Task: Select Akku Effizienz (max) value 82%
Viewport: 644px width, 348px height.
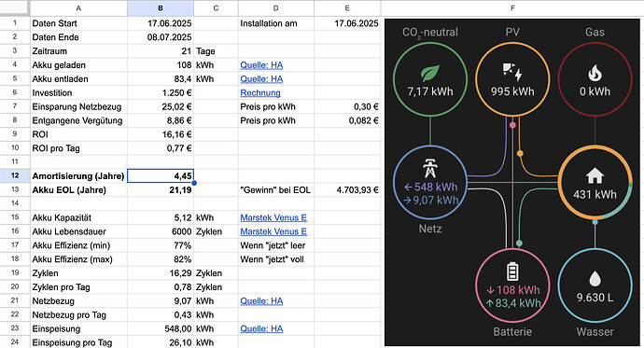Action: (161, 259)
